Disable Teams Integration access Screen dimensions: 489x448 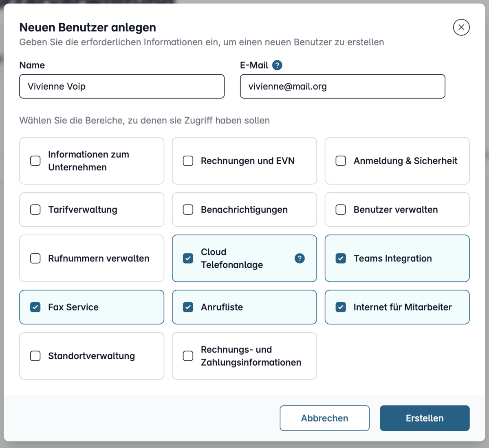[x=341, y=258]
